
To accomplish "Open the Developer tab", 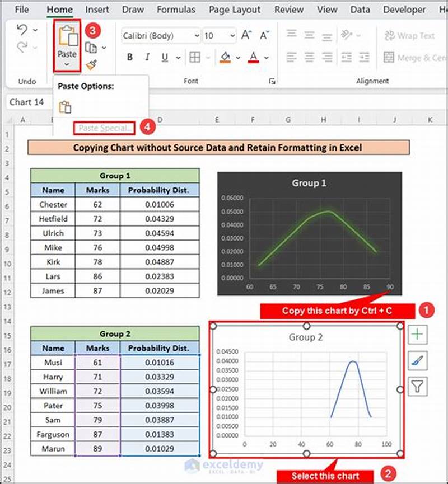I will (x=404, y=10).
